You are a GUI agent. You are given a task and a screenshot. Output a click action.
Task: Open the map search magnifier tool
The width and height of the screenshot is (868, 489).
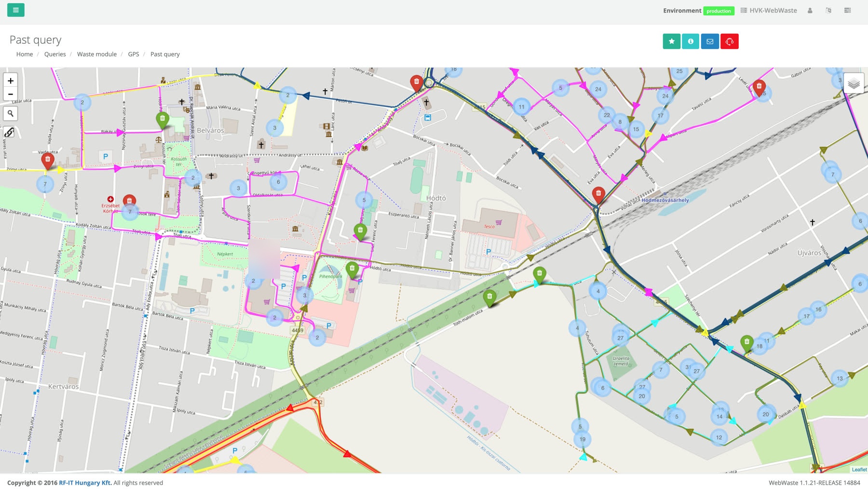coord(10,113)
